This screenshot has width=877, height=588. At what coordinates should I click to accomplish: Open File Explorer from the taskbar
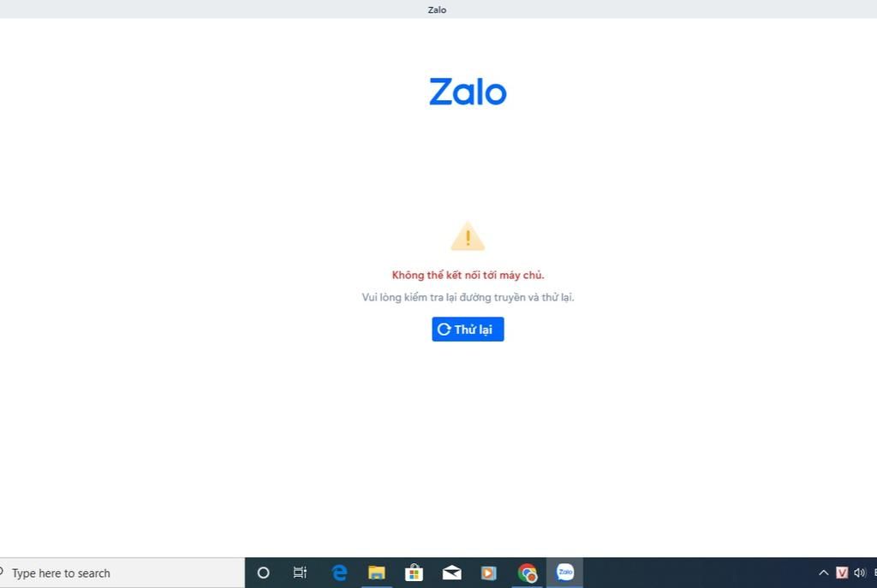[377, 573]
